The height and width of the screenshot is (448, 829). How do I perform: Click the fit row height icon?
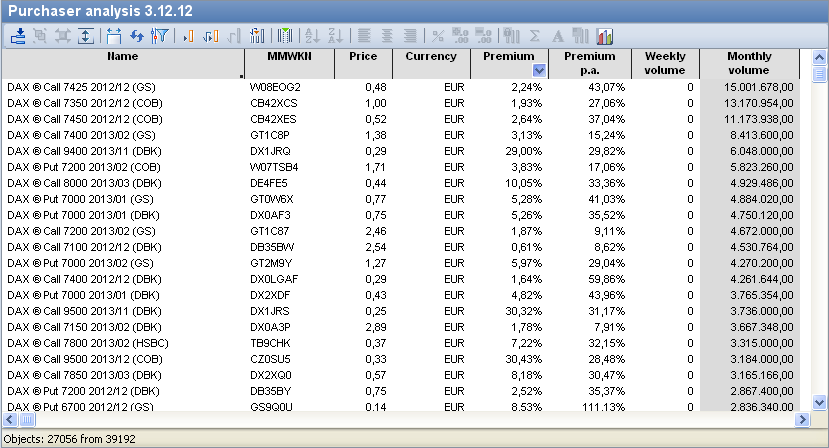[86, 36]
